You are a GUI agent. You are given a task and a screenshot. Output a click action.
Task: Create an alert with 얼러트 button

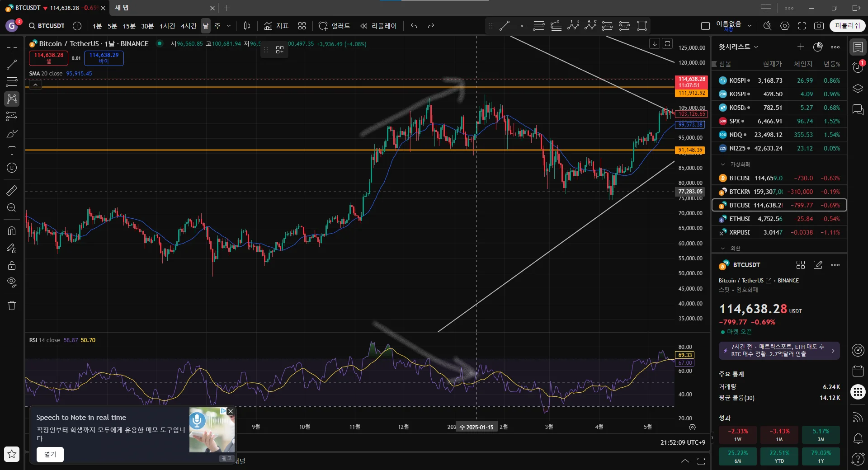click(x=335, y=26)
